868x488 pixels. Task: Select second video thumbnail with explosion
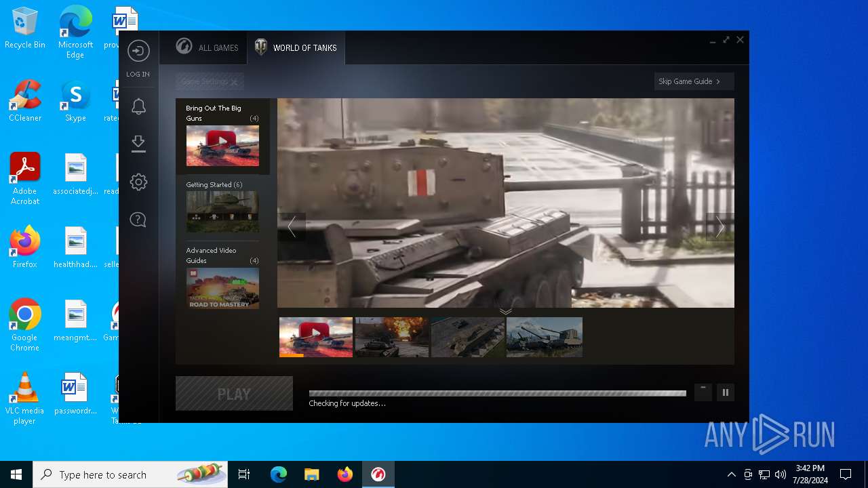(x=392, y=337)
